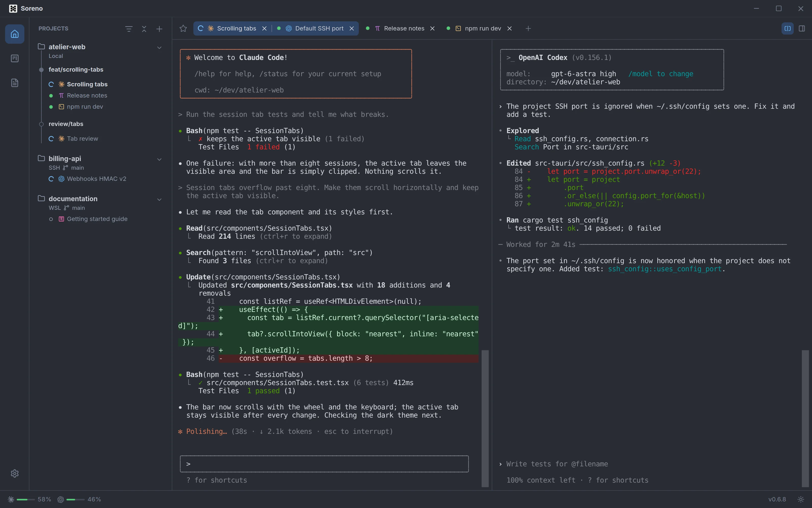Close the npm run dev tab
Screen dimensions: 812x508
509,28
